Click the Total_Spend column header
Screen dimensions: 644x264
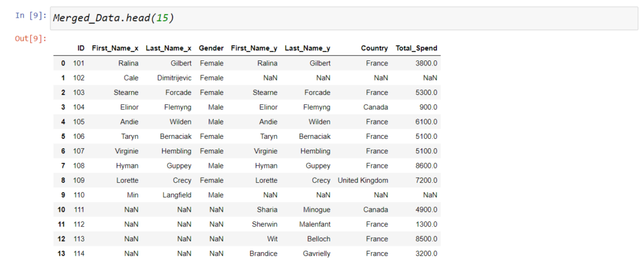pyautogui.click(x=416, y=48)
